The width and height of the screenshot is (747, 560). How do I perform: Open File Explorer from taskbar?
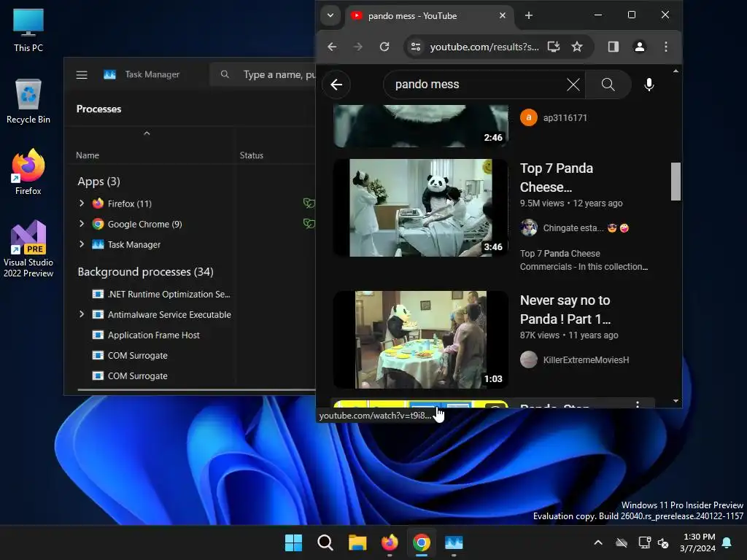tap(357, 542)
